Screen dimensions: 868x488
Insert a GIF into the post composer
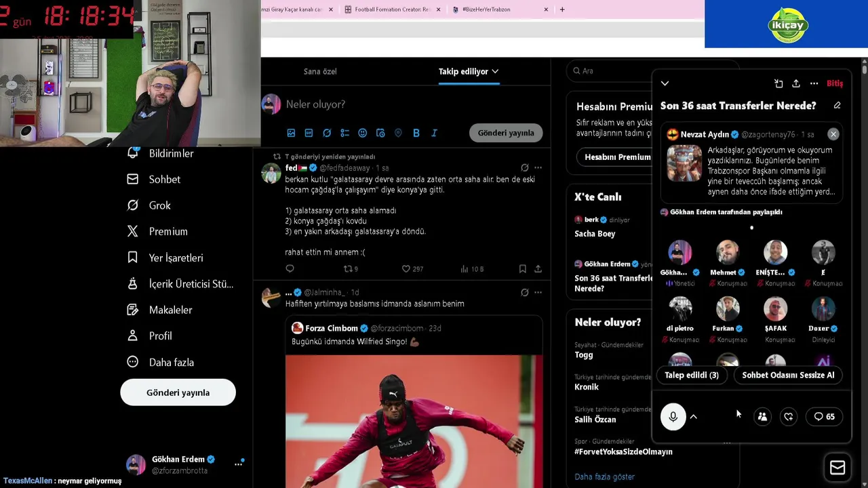coord(309,133)
